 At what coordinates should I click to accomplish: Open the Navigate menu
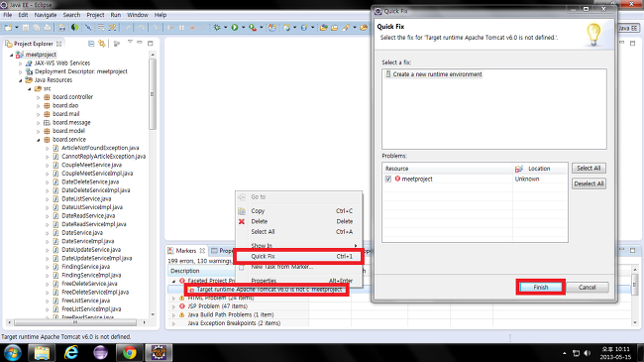pos(46,15)
